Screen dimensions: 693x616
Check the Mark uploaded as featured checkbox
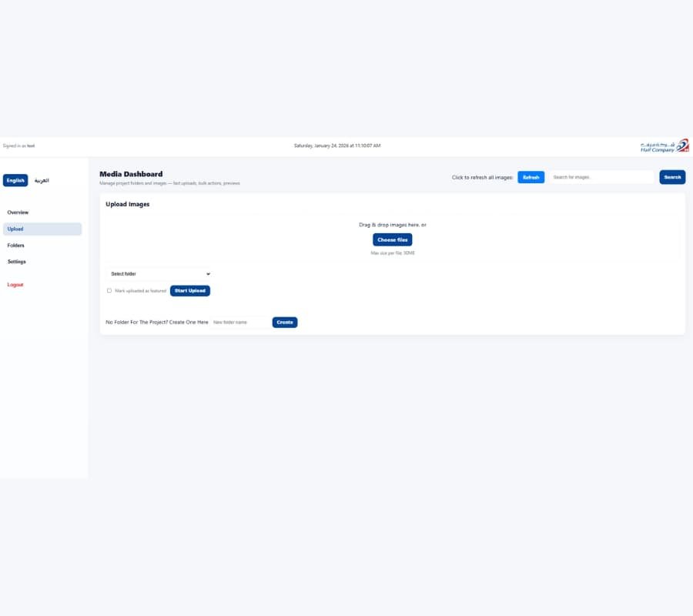point(109,290)
